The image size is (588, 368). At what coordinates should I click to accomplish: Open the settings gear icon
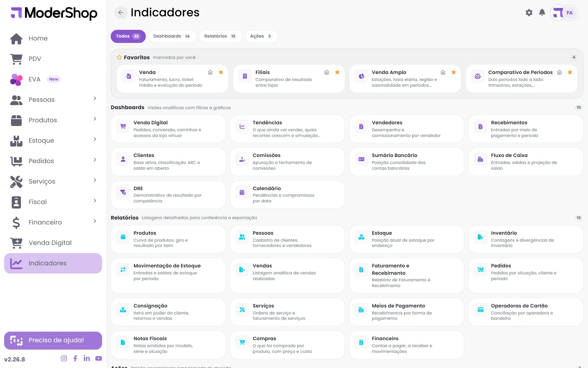(x=529, y=13)
